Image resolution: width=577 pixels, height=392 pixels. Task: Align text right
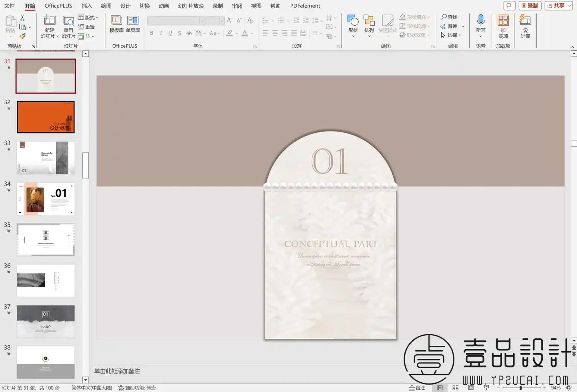(284, 33)
